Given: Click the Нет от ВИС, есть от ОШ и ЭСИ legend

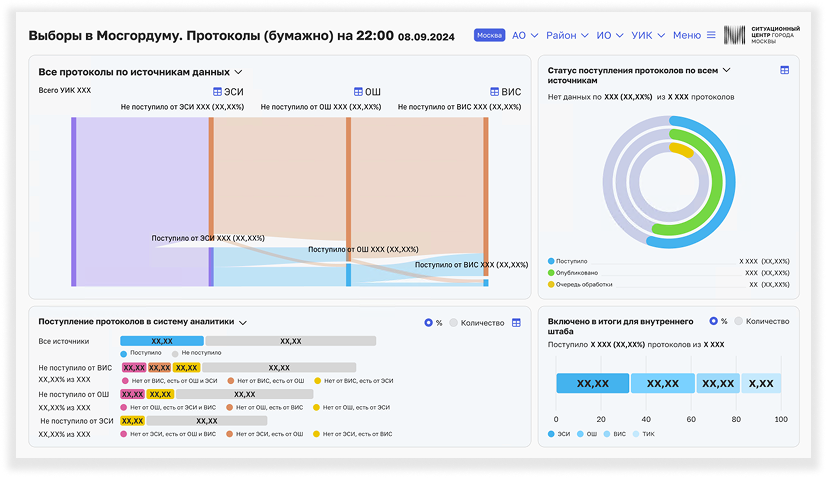Looking at the screenshot, I should pos(169,381).
